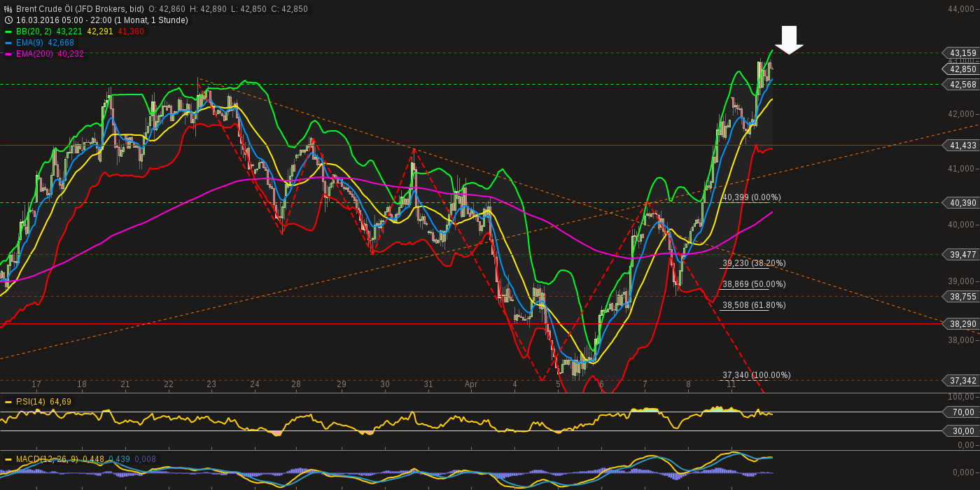
Task: Click the '39,477' price tag on right axis
Action: point(962,255)
